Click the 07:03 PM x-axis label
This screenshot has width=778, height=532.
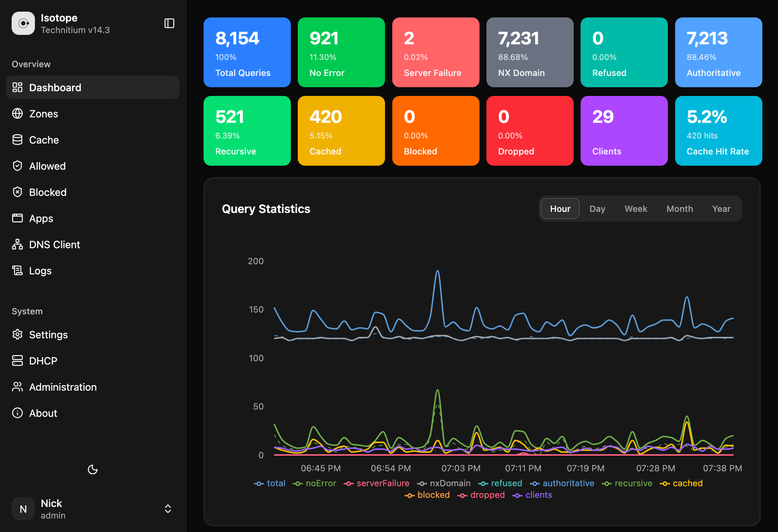(x=461, y=468)
